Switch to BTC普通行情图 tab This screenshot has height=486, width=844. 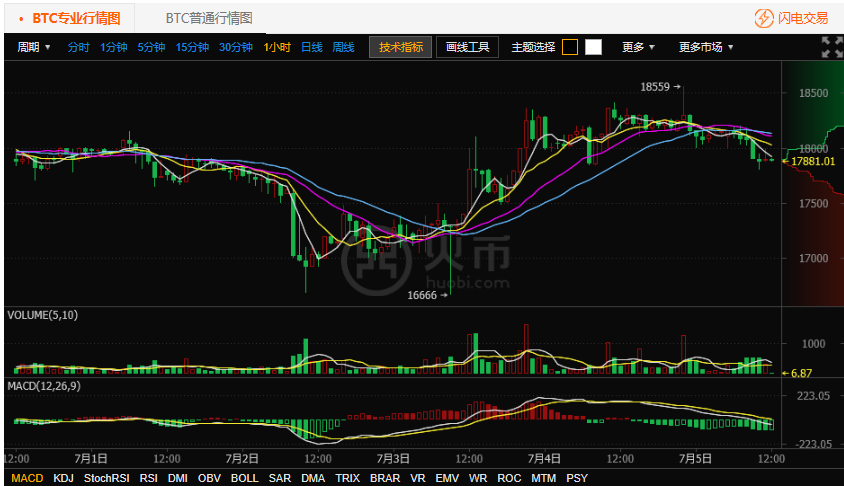(x=209, y=18)
